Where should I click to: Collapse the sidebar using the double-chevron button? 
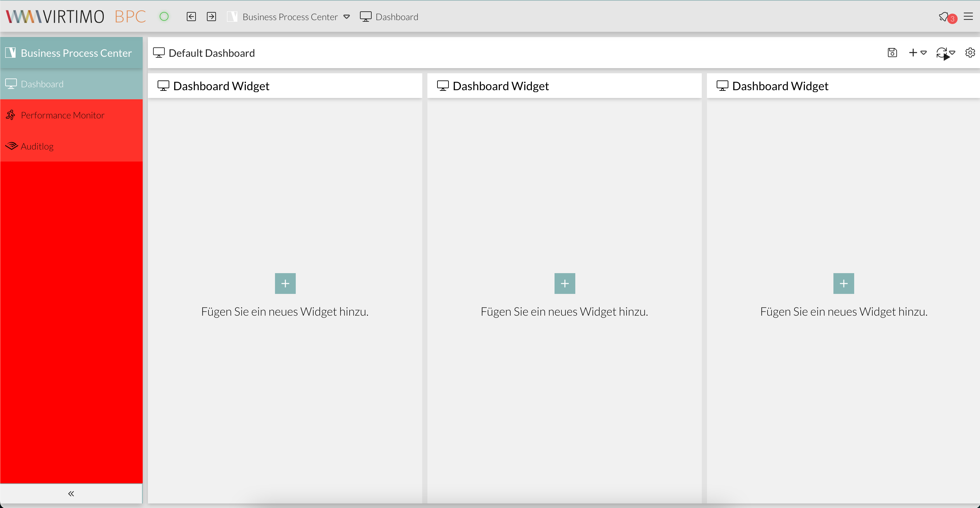pyautogui.click(x=71, y=493)
